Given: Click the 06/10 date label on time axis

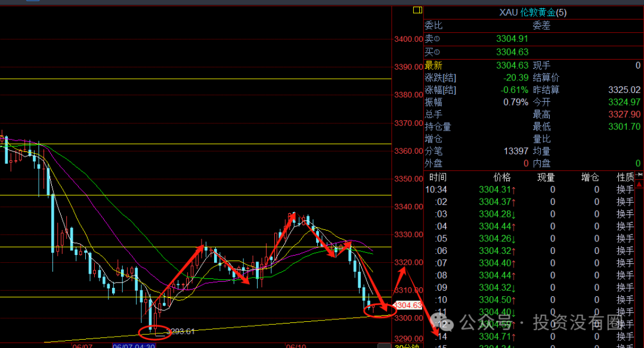Looking at the screenshot, I should (296, 346).
